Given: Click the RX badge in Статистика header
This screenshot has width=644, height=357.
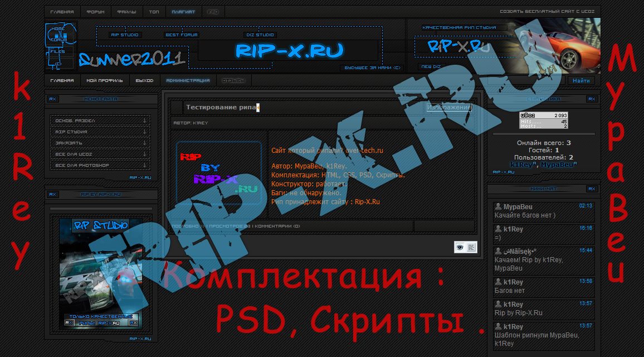Looking at the screenshot, I should (x=592, y=99).
